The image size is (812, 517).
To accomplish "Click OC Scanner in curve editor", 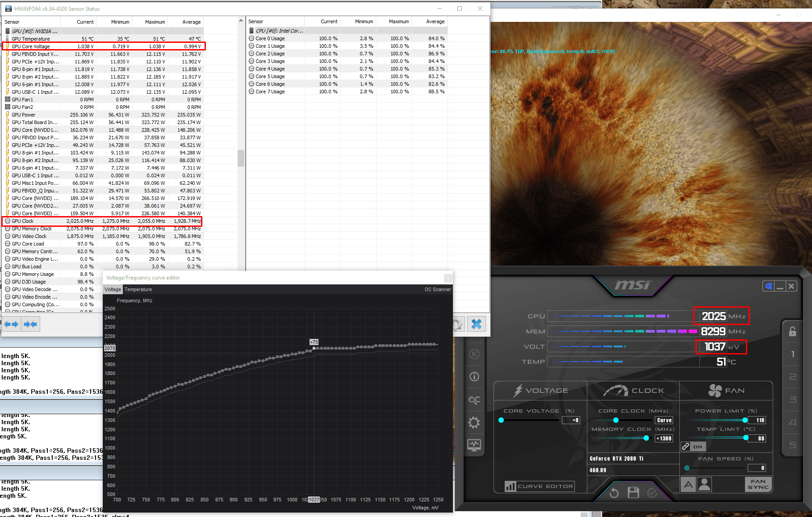I will click(438, 289).
